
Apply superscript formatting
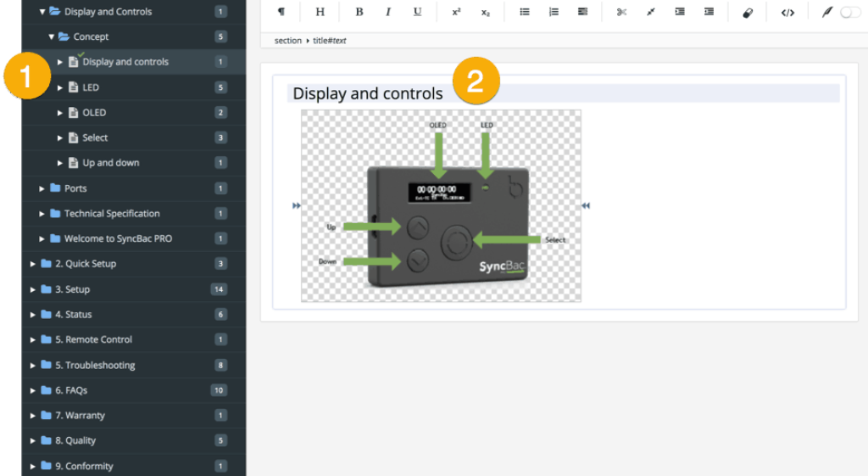coord(456,13)
